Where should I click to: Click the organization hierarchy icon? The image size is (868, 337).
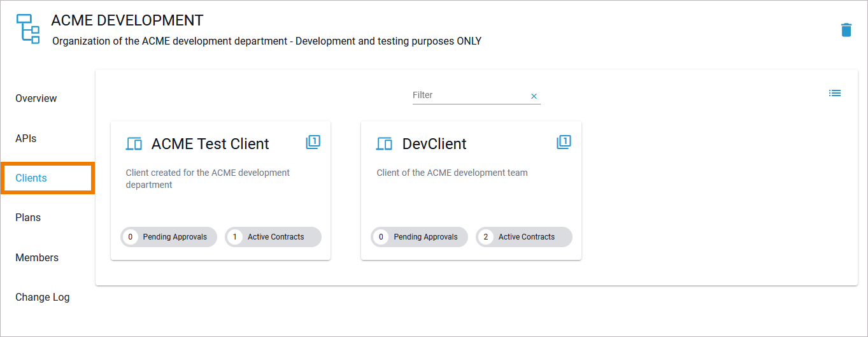click(x=28, y=29)
